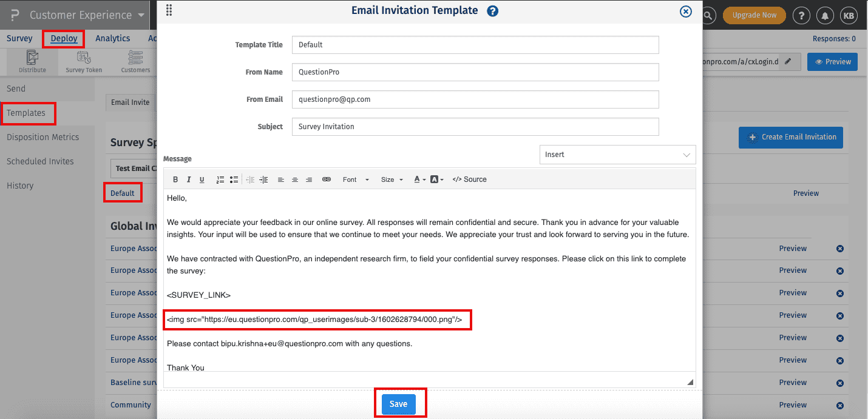Click the img src line in message

tap(314, 320)
